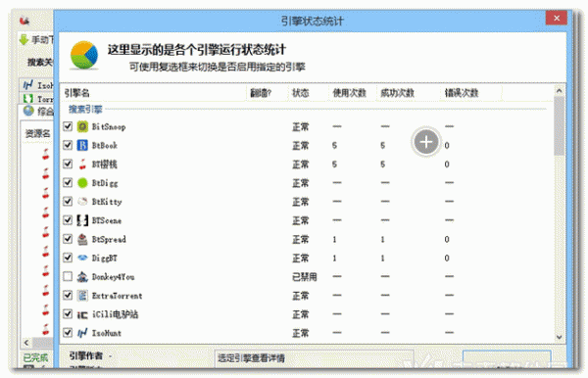Toggle the ExtraTorrent engine checkbox
Viewport: 588px width, 378px height.
tap(68, 295)
